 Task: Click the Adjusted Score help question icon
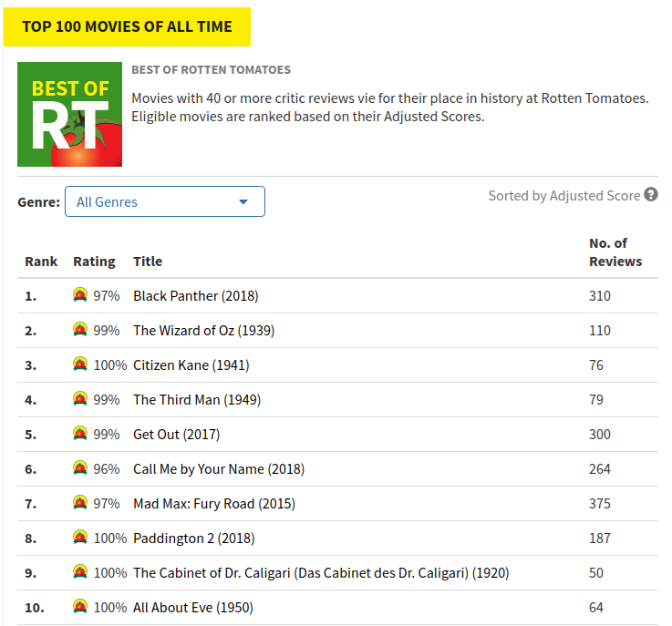[651, 195]
